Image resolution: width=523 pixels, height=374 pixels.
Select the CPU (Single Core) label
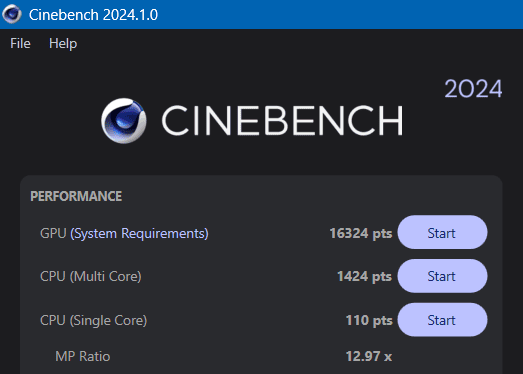(x=93, y=321)
